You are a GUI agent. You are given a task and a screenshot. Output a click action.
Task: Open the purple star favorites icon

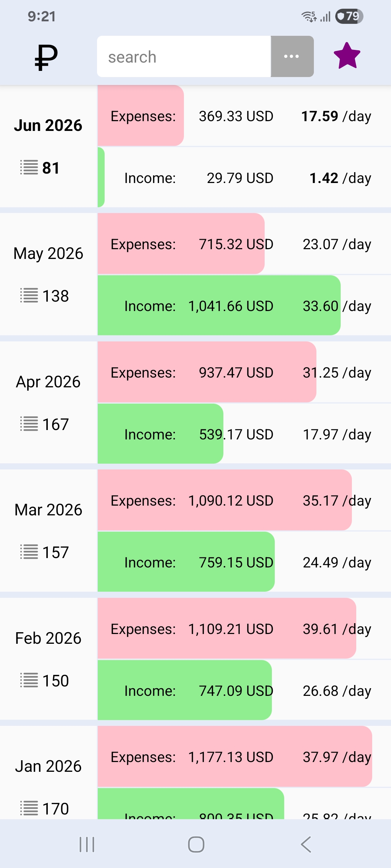[x=347, y=56]
